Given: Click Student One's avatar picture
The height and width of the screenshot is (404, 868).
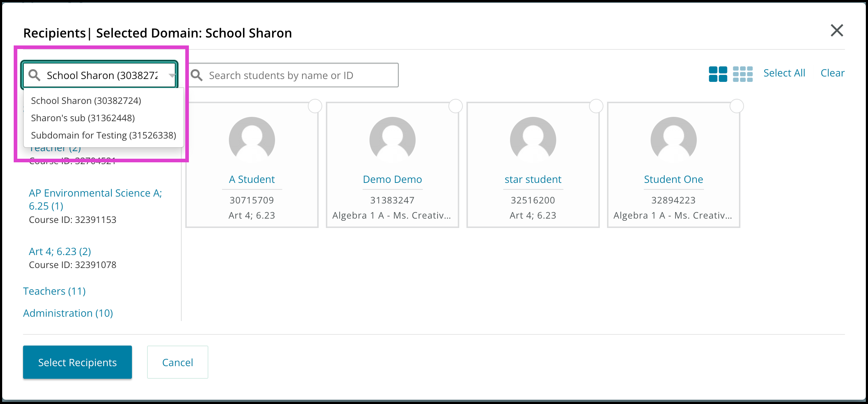Looking at the screenshot, I should [x=674, y=140].
